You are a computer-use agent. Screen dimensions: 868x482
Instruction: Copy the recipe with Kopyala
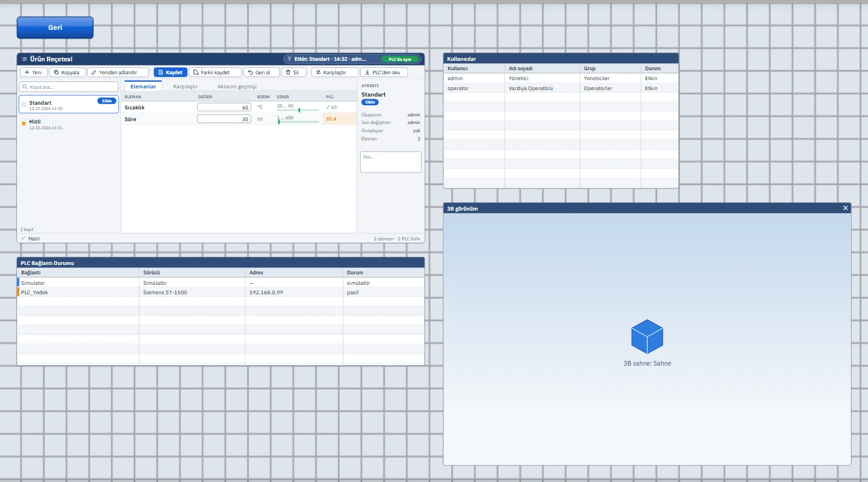[x=67, y=73]
